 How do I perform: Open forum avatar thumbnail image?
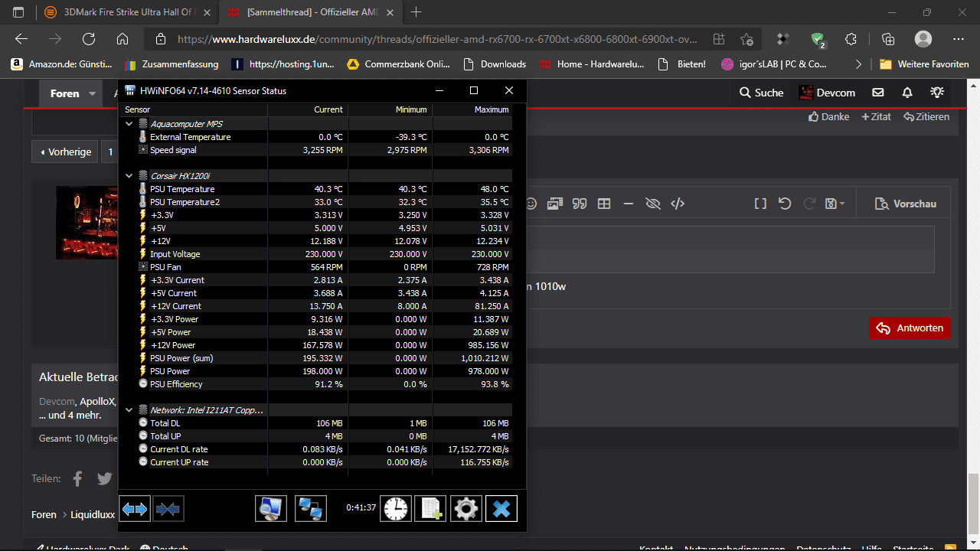pyautogui.click(x=87, y=223)
